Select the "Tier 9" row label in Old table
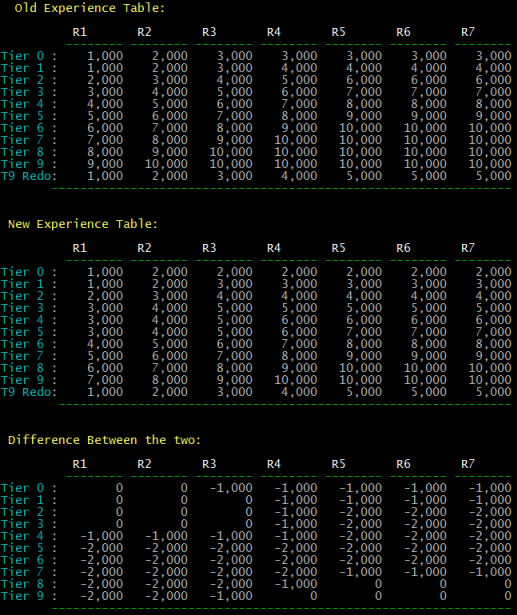 (x=22, y=164)
